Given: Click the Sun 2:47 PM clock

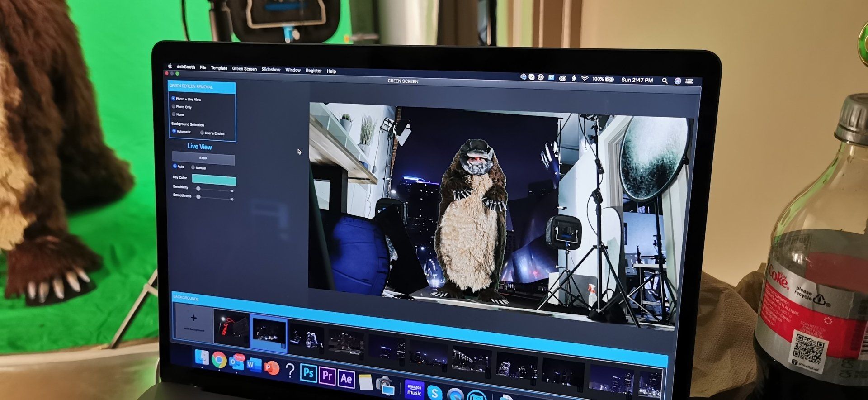Looking at the screenshot, I should click(637, 80).
